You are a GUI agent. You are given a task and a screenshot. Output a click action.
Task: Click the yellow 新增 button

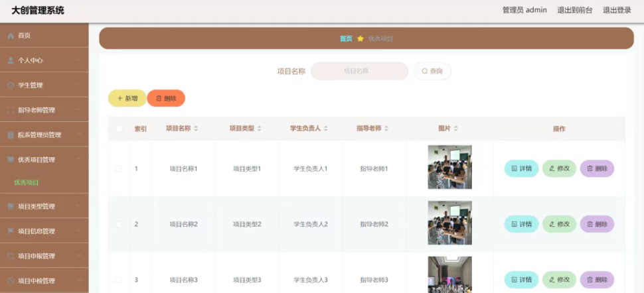click(x=127, y=98)
